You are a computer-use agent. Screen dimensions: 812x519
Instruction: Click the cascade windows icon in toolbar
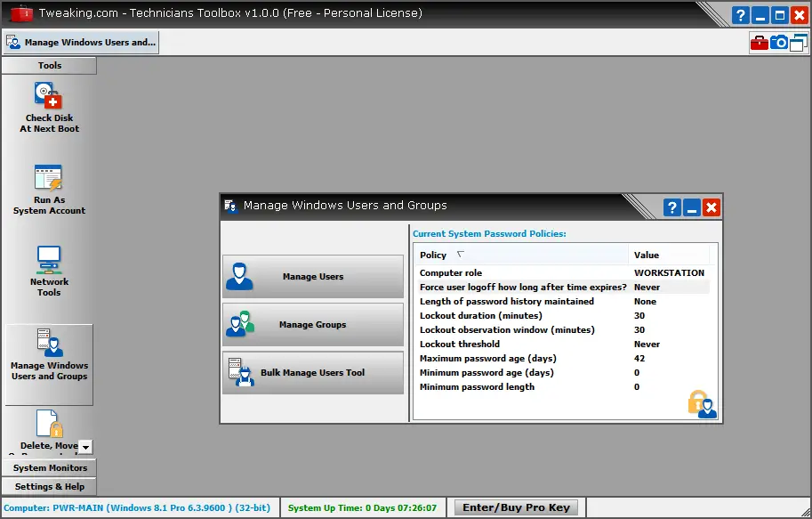(x=799, y=43)
